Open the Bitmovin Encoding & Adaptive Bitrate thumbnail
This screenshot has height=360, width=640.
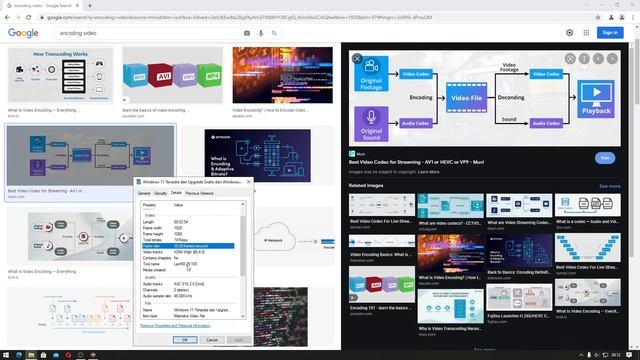coord(258,156)
